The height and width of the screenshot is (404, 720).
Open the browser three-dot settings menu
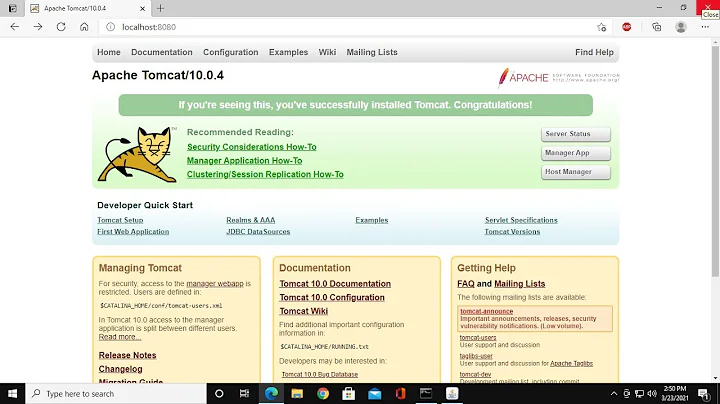tap(704, 27)
